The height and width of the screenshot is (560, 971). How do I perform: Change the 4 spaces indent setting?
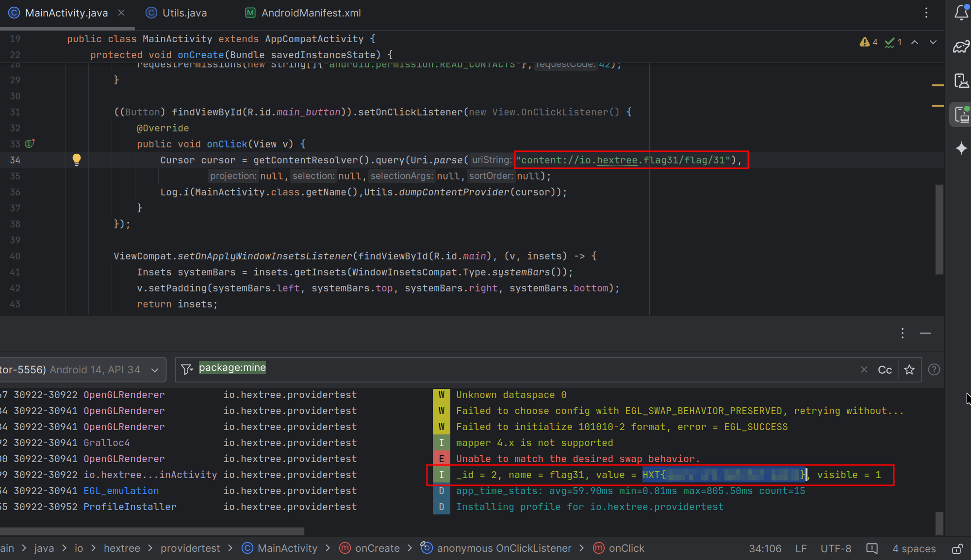tap(914, 548)
